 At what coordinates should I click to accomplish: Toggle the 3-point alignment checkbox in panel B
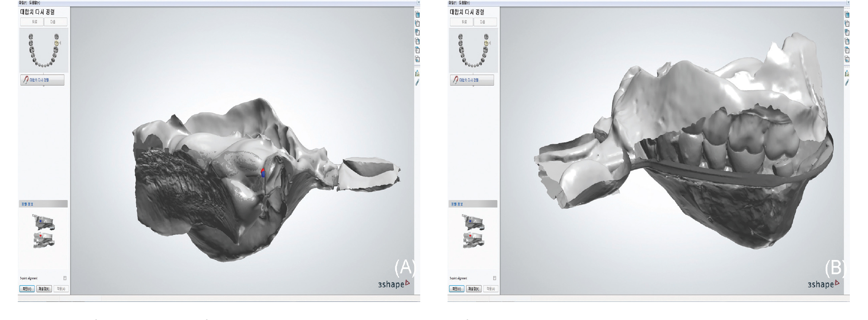pyautogui.click(x=495, y=278)
